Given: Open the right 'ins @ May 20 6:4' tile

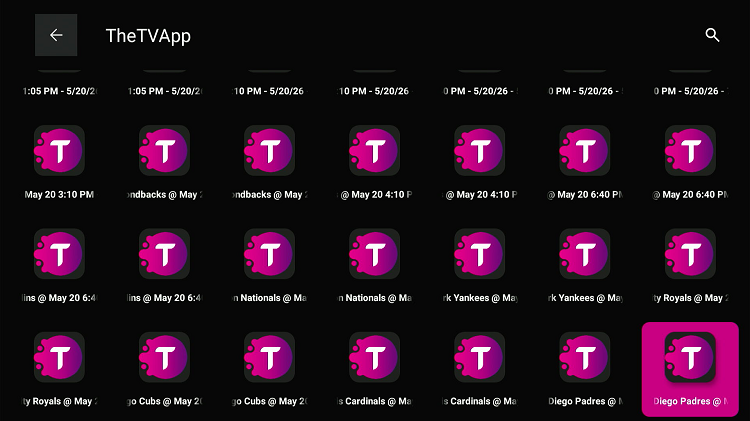Looking at the screenshot, I should pos(165,266).
